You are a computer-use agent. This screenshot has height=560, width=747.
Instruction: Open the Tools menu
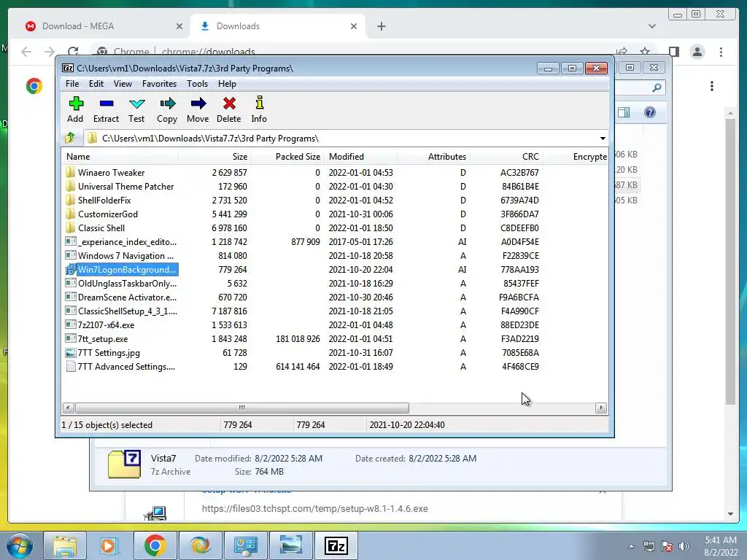tap(197, 84)
